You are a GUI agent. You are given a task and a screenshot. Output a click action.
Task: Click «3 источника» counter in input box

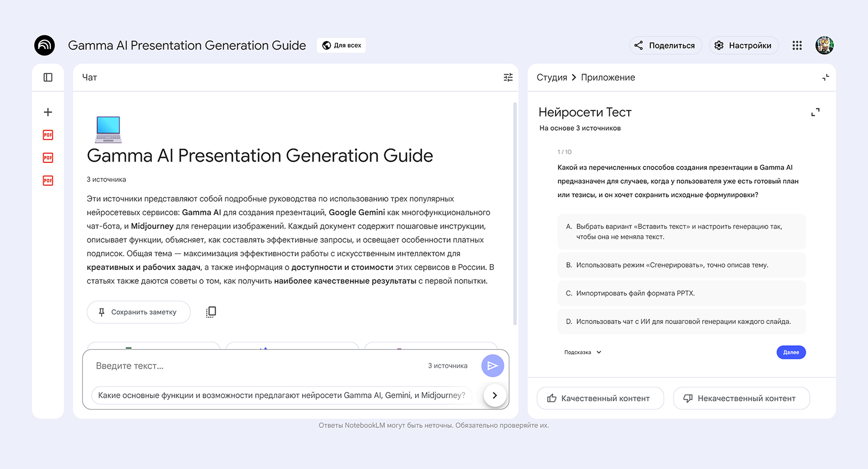448,366
